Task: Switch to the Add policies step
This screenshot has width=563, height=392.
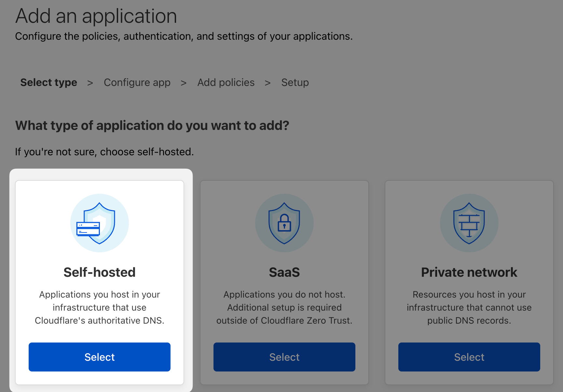Action: point(226,82)
